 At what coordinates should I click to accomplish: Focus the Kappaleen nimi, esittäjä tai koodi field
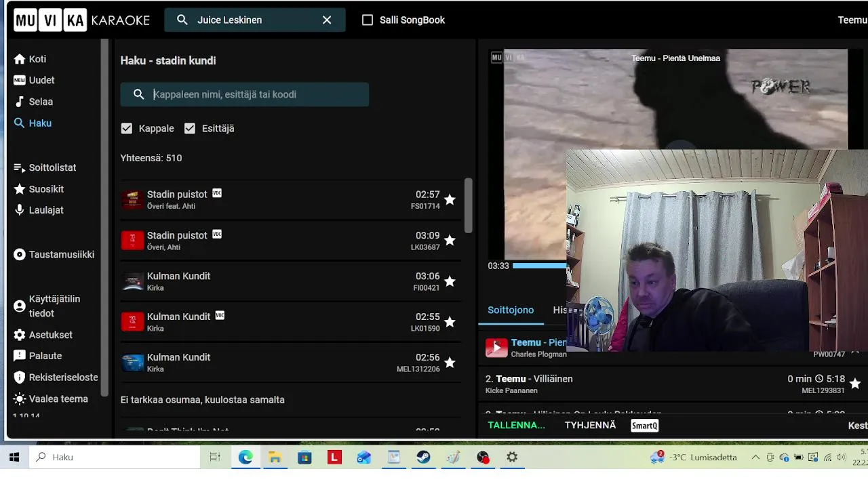[245, 94]
